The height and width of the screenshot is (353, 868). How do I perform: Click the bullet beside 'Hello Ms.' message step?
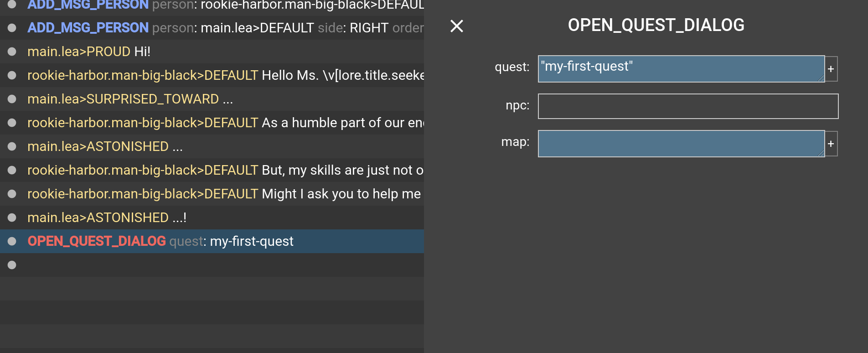coord(11,75)
